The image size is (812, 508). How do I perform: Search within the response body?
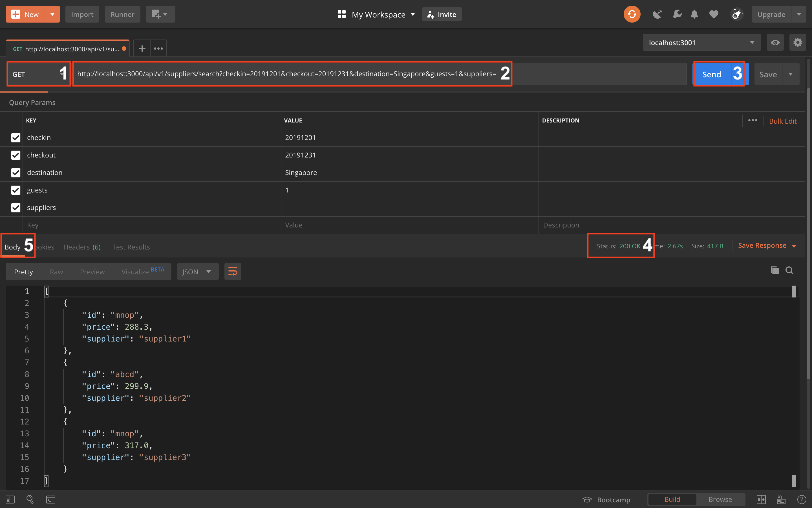point(789,270)
